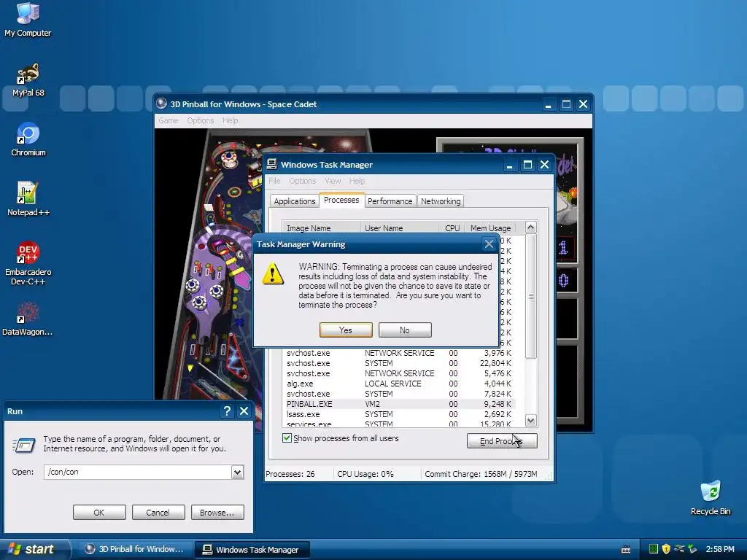Click the 2:58 PM taskbar clock

(720, 549)
